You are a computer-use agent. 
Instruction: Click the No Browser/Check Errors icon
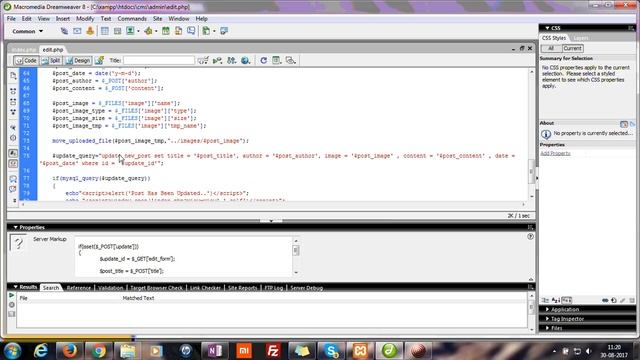(x=203, y=60)
